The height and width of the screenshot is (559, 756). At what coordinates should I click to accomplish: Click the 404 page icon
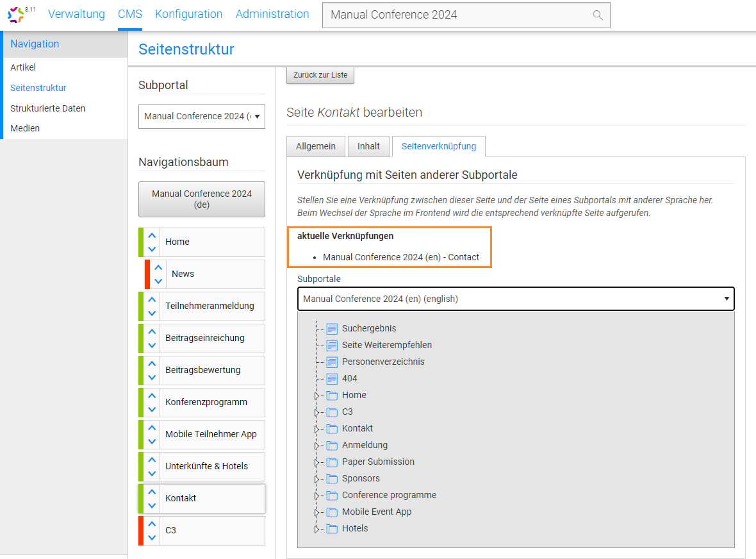[x=332, y=379]
